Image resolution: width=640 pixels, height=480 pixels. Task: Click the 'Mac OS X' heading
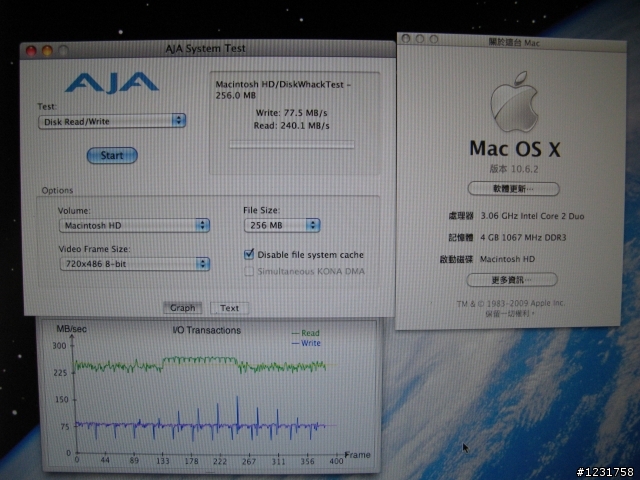[x=515, y=149]
